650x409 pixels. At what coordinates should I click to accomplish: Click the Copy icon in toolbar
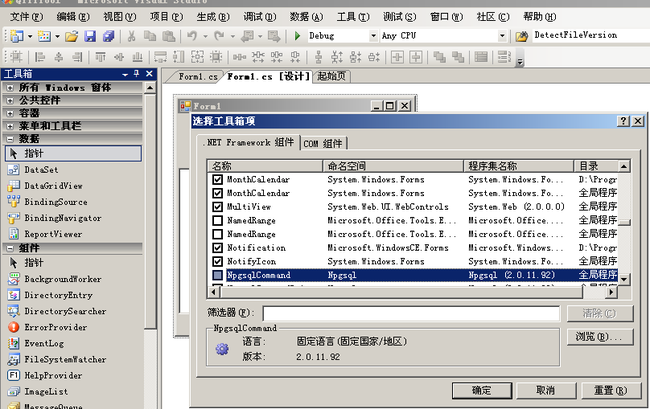tap(150, 36)
